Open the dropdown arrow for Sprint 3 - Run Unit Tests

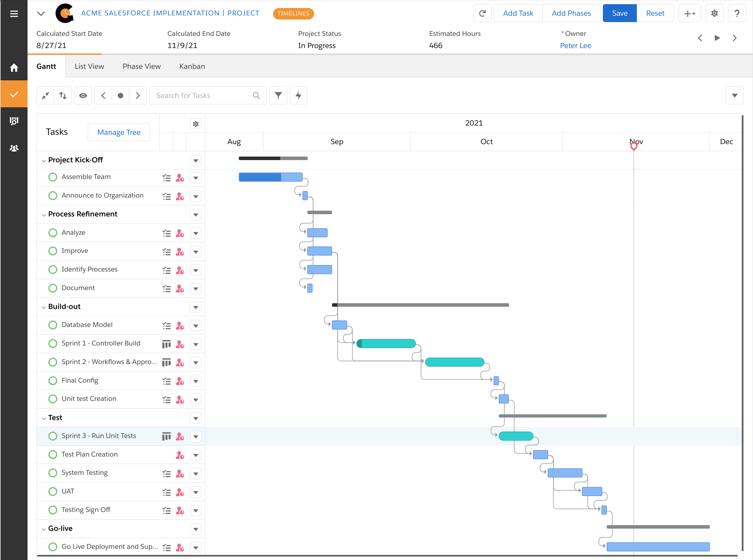tap(196, 437)
